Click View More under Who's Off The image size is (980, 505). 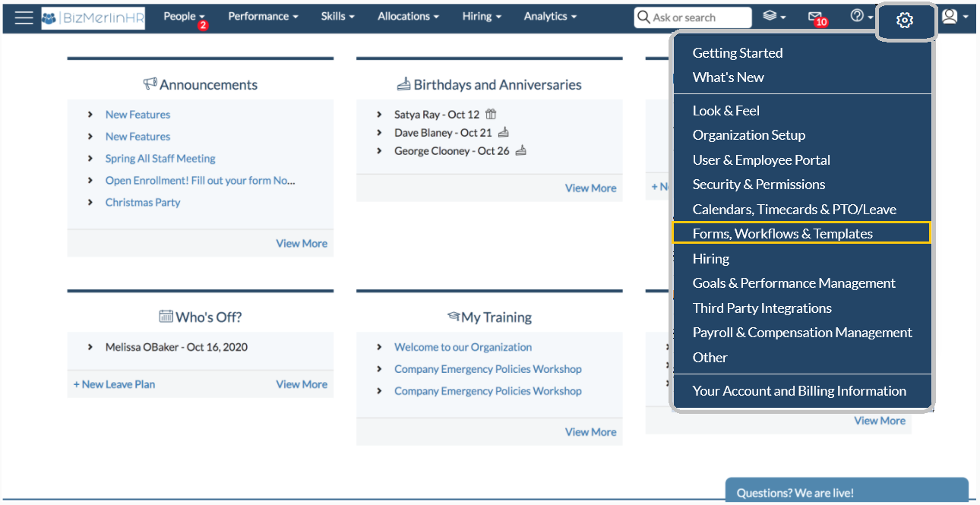[302, 384]
